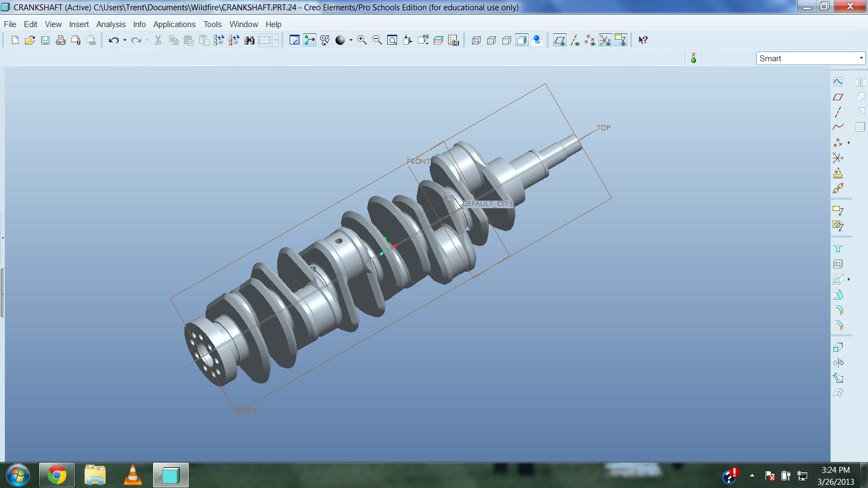The width and height of the screenshot is (868, 488).
Task: Select the Hole tool in right toolbar
Action: [x=838, y=249]
